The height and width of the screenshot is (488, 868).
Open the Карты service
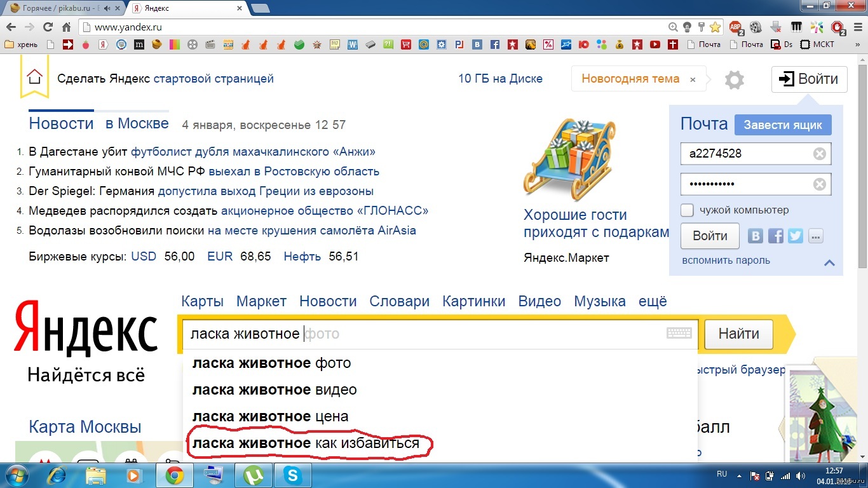pos(202,301)
